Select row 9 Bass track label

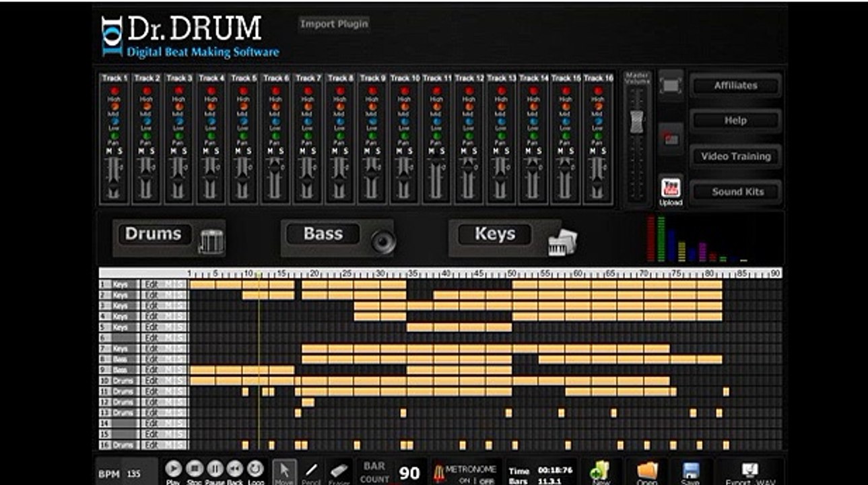click(x=120, y=370)
